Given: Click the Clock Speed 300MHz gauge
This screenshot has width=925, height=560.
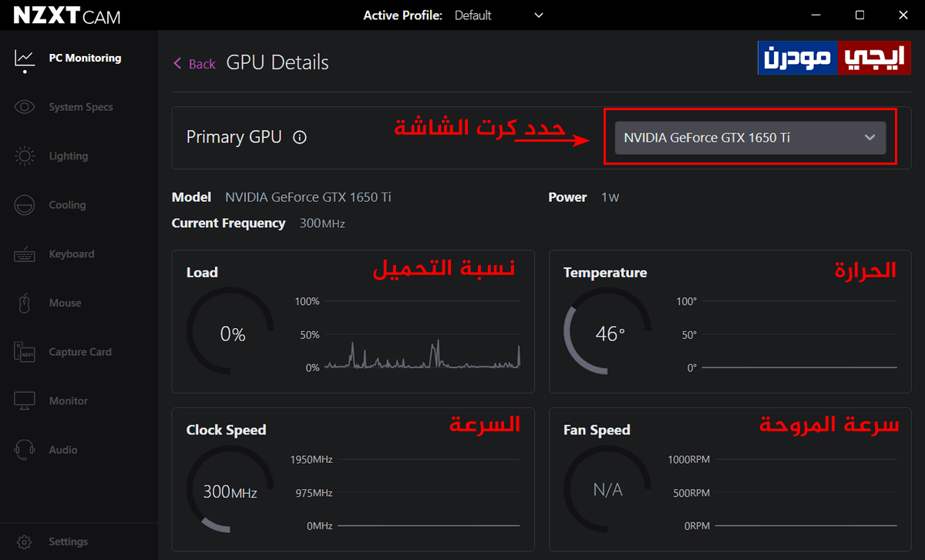Looking at the screenshot, I should pos(230,491).
